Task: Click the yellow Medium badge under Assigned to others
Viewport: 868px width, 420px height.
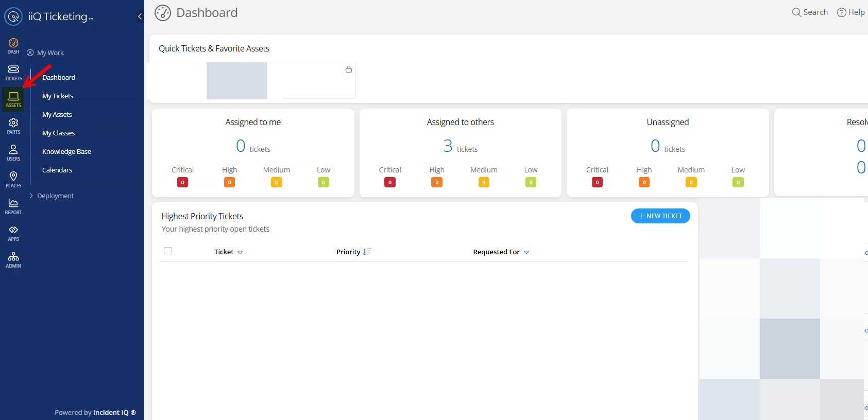Action: point(484,182)
